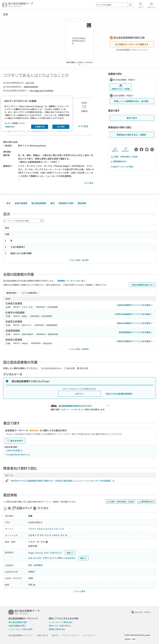Click sidebar 書誌情報を出力 link
Viewport: 159px width, 644px height.
[118, 161]
